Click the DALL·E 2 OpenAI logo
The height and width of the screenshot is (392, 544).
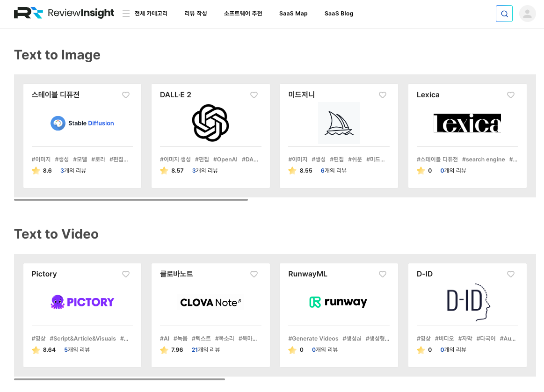tap(210, 123)
